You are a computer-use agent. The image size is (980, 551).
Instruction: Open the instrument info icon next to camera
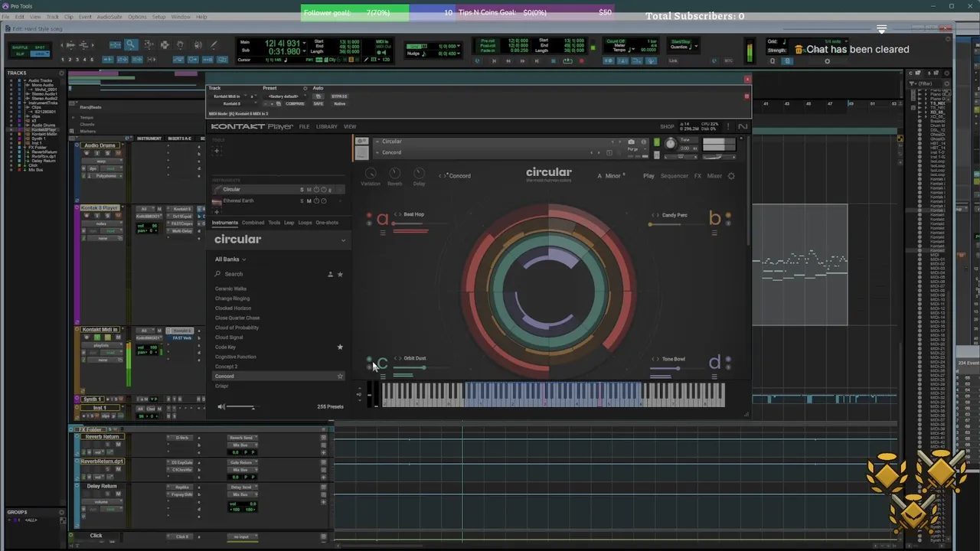[x=644, y=142]
